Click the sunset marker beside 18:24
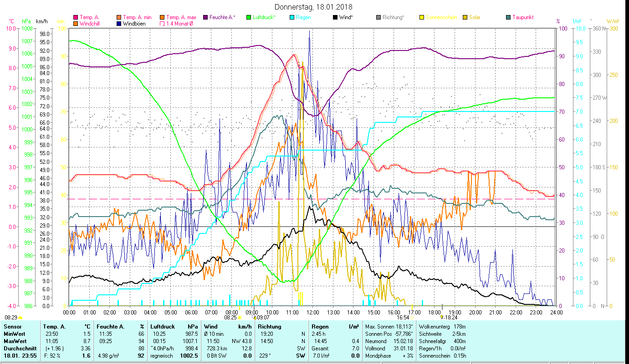629x364 pixels. (x=441, y=317)
